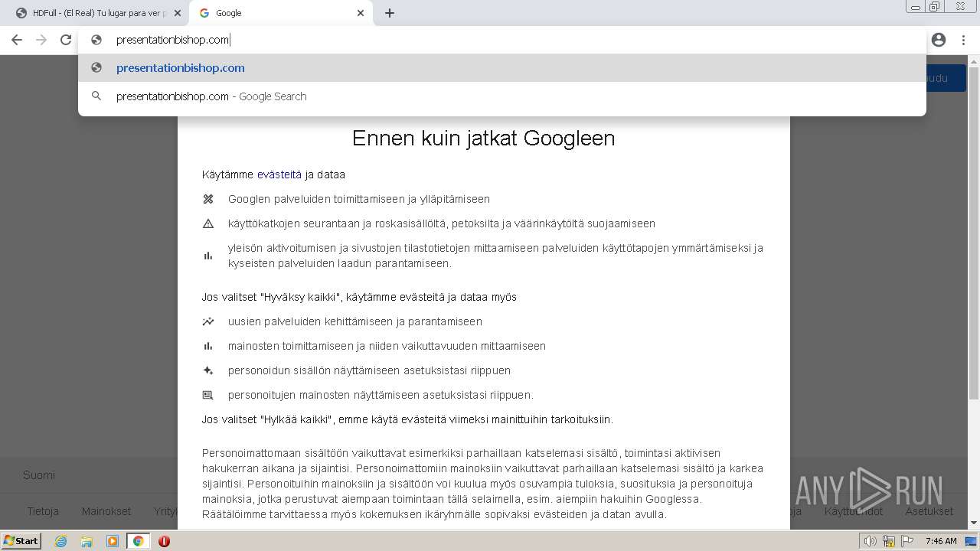Click the blue sign-in button behind dialog
Viewport: 980px width, 551px height.
pyautogui.click(x=946, y=78)
